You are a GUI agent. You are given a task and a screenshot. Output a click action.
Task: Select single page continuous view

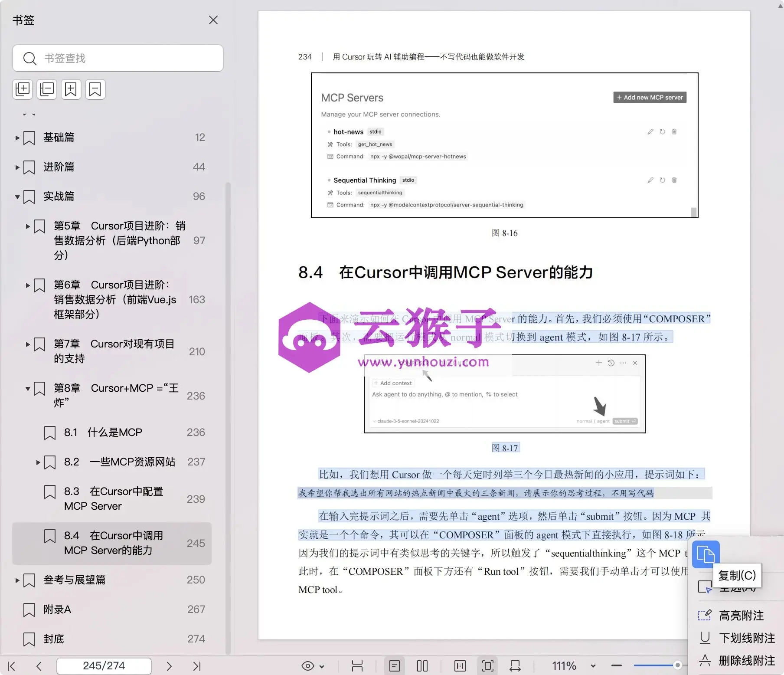(395, 666)
